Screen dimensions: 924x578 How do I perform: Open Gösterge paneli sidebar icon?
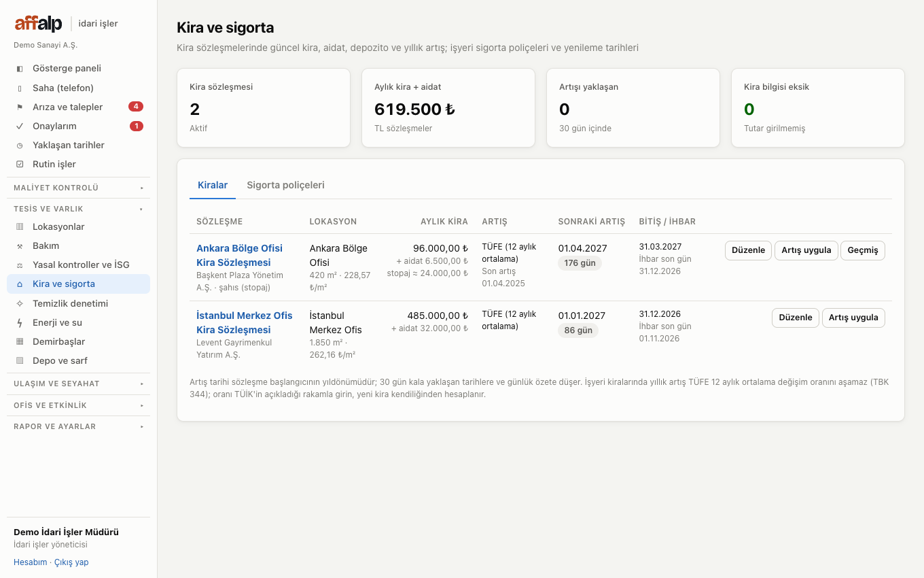pos(20,69)
